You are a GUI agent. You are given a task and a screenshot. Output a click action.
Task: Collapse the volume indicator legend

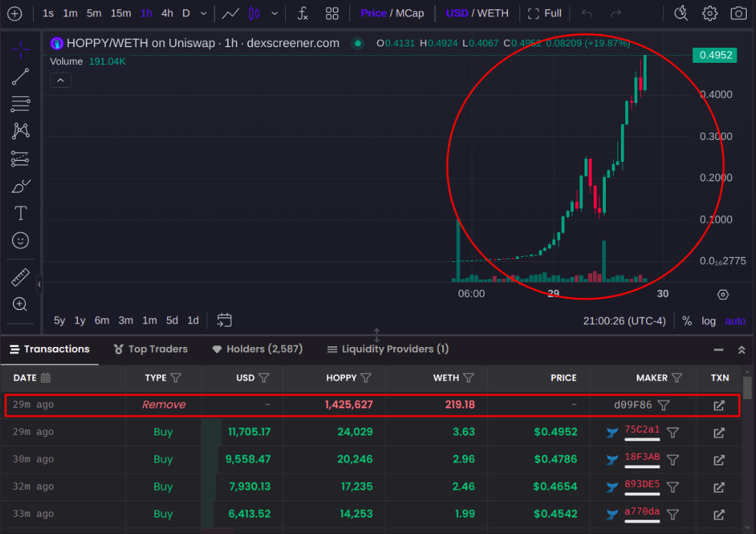click(61, 81)
